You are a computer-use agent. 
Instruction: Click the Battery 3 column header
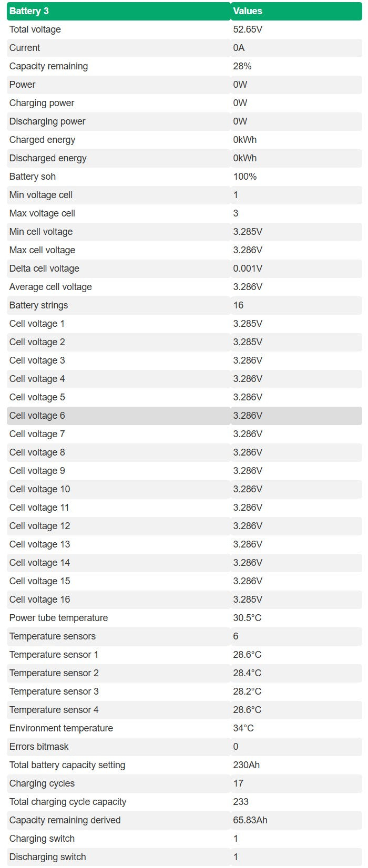[x=29, y=11]
